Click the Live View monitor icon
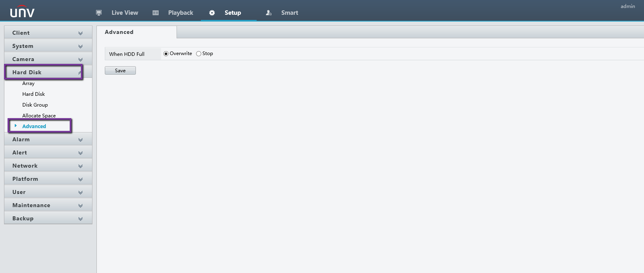This screenshot has height=273, width=644. 99,13
